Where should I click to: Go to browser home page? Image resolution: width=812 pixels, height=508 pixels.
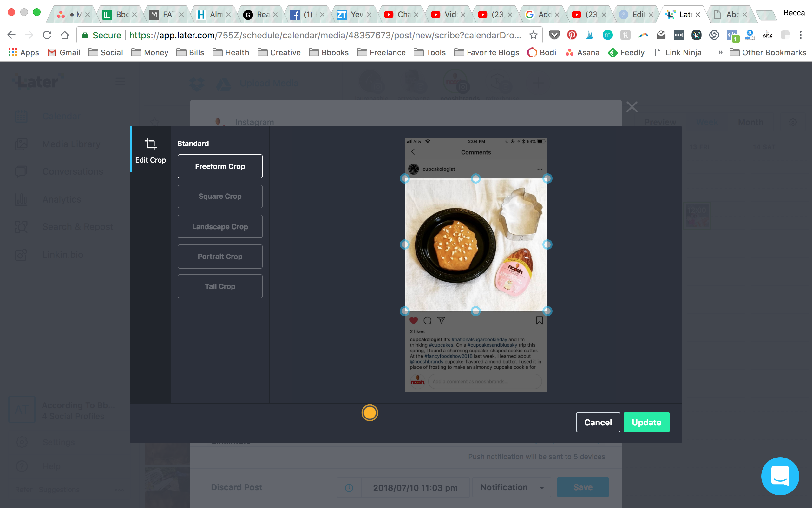point(65,35)
